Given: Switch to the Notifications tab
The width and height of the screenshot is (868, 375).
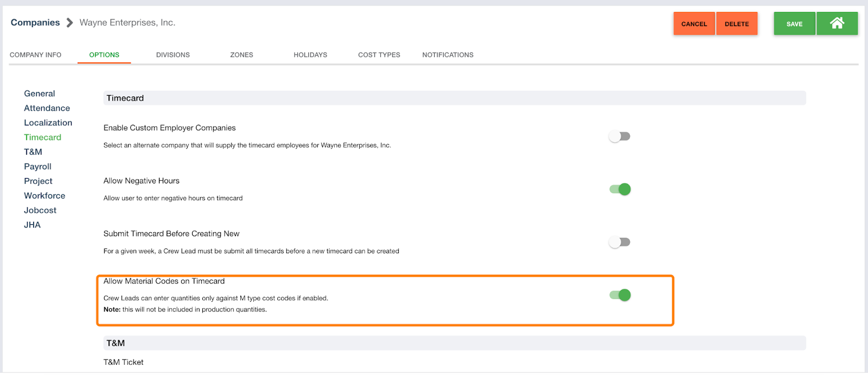Looking at the screenshot, I should [x=448, y=55].
